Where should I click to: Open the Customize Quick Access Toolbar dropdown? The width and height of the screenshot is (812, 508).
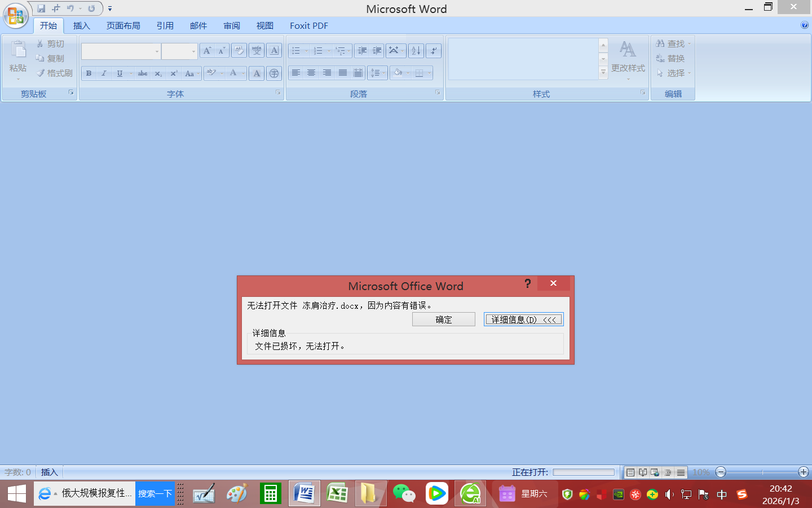click(110, 8)
